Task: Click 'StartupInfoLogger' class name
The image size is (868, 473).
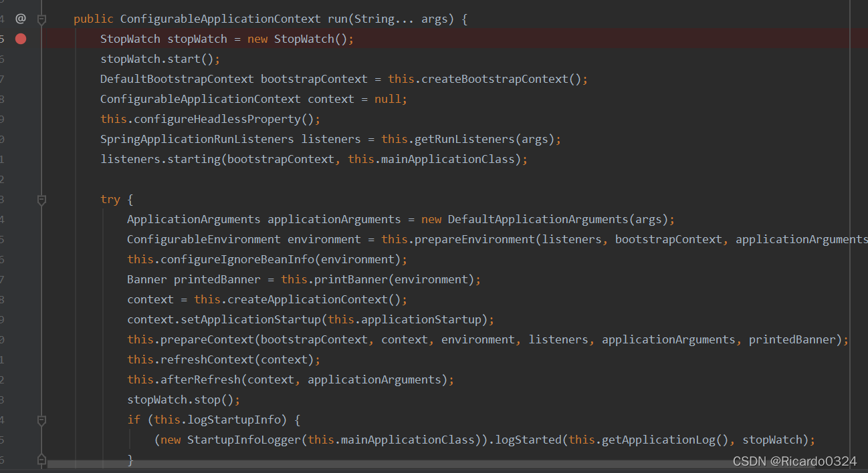Action: point(244,440)
